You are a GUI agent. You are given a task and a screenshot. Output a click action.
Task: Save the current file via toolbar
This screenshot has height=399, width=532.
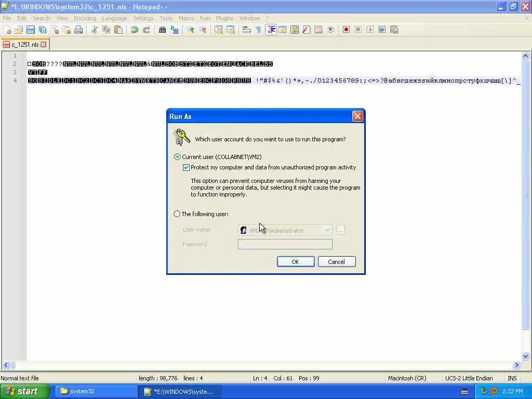tap(31, 30)
